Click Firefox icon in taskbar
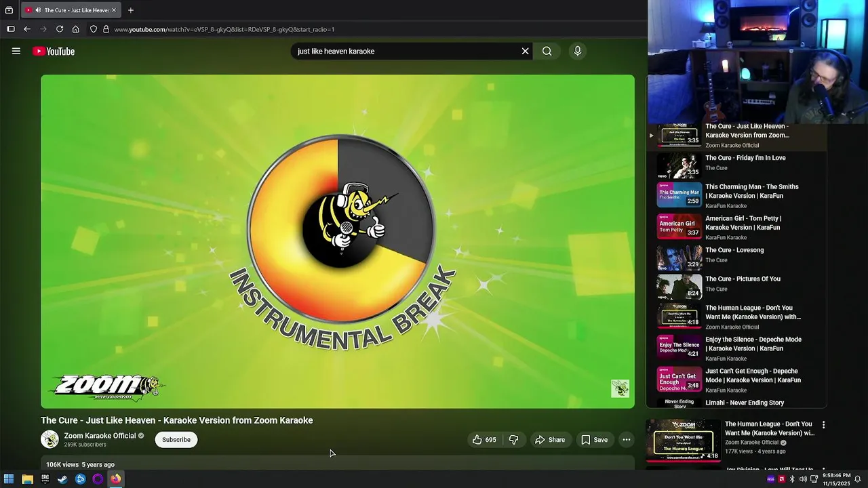The height and width of the screenshot is (488, 868). point(115,479)
